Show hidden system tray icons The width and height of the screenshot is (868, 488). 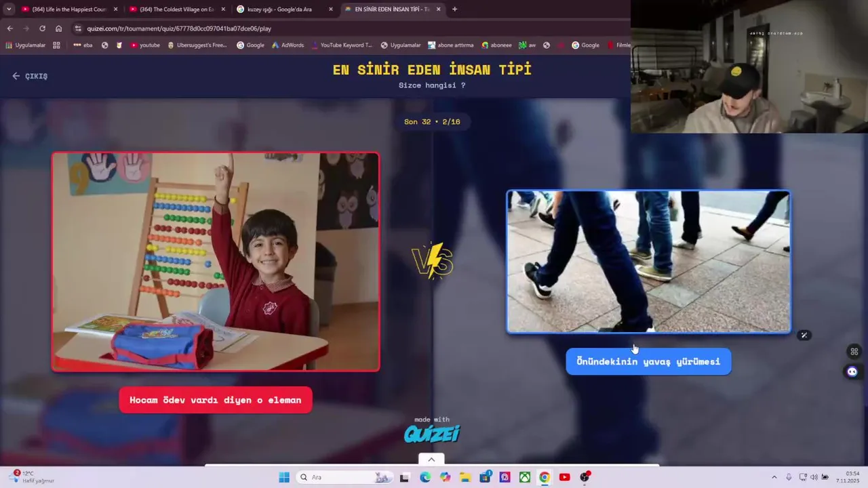tap(774, 477)
